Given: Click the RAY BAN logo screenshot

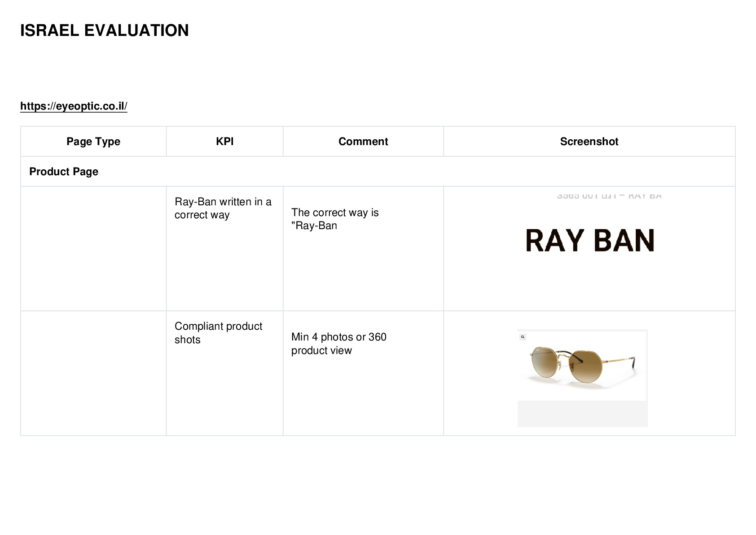Looking at the screenshot, I should (589, 240).
